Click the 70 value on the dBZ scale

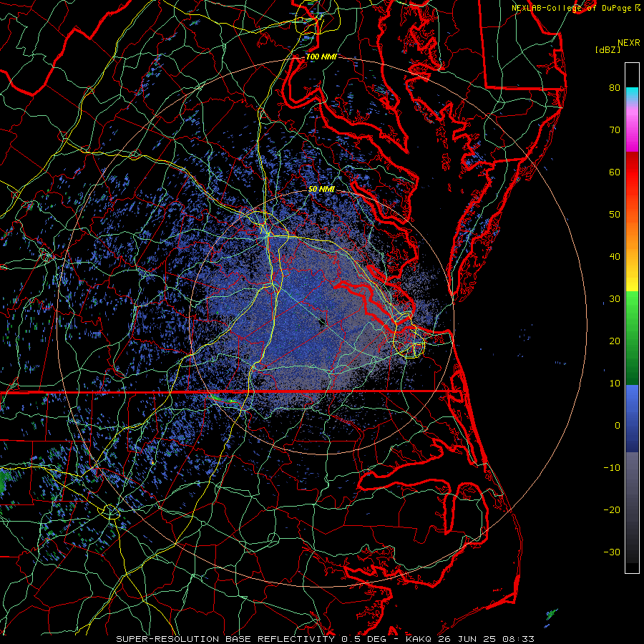[615, 130]
